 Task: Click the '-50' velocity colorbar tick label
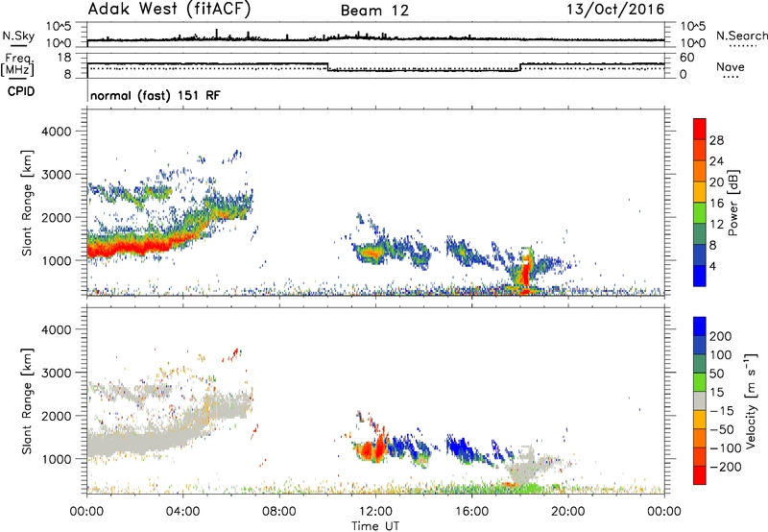pos(722,429)
